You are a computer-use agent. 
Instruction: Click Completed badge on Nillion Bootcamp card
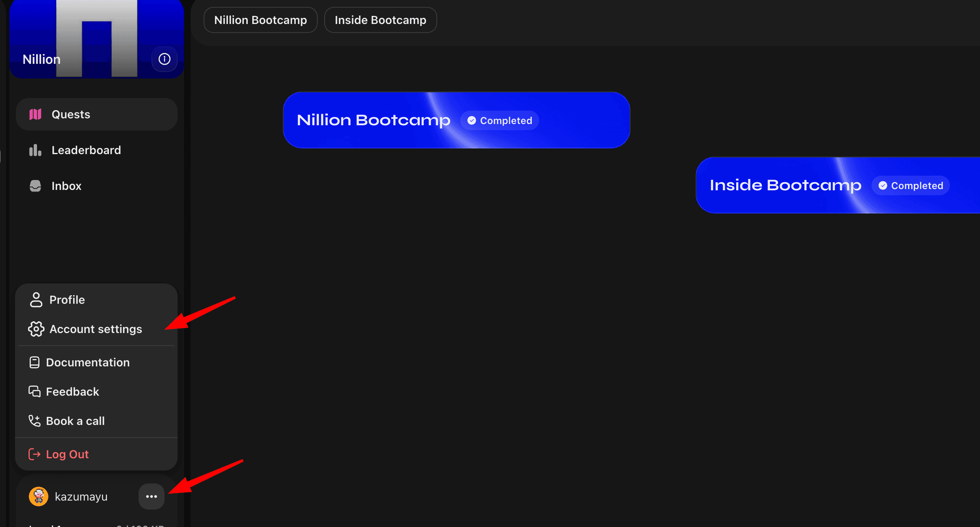pos(500,120)
